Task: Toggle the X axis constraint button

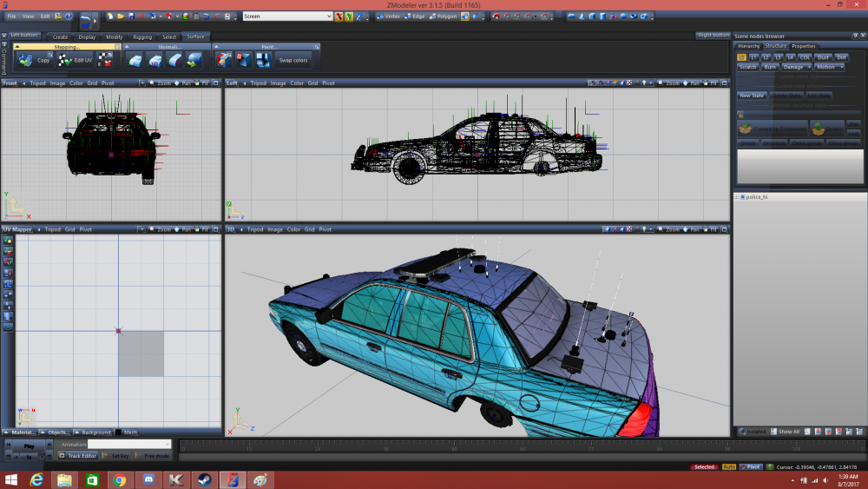Action: (x=340, y=17)
